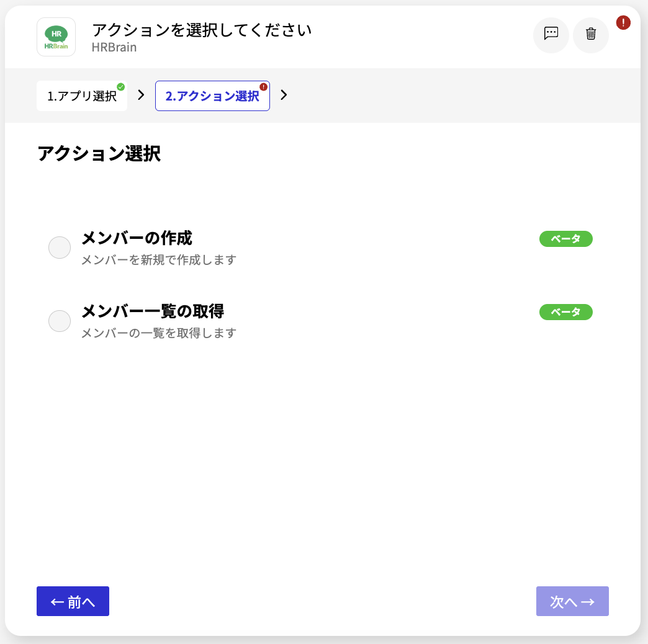Click the trash delete icon
This screenshot has width=648, height=644.
pos(590,35)
